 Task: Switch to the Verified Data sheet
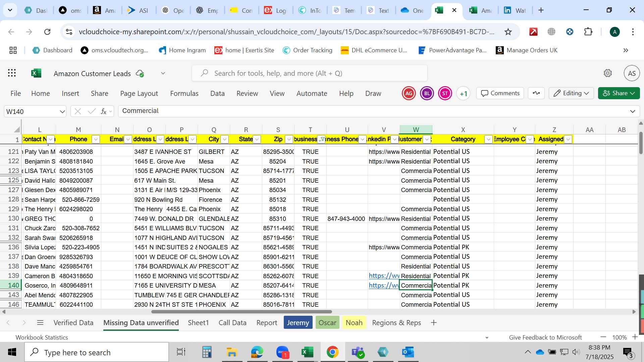click(73, 323)
